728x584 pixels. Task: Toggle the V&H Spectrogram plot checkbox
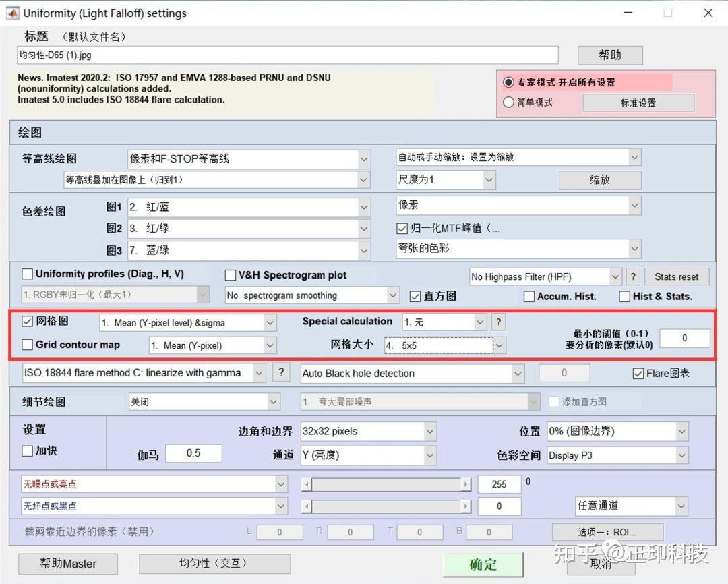coord(229,275)
